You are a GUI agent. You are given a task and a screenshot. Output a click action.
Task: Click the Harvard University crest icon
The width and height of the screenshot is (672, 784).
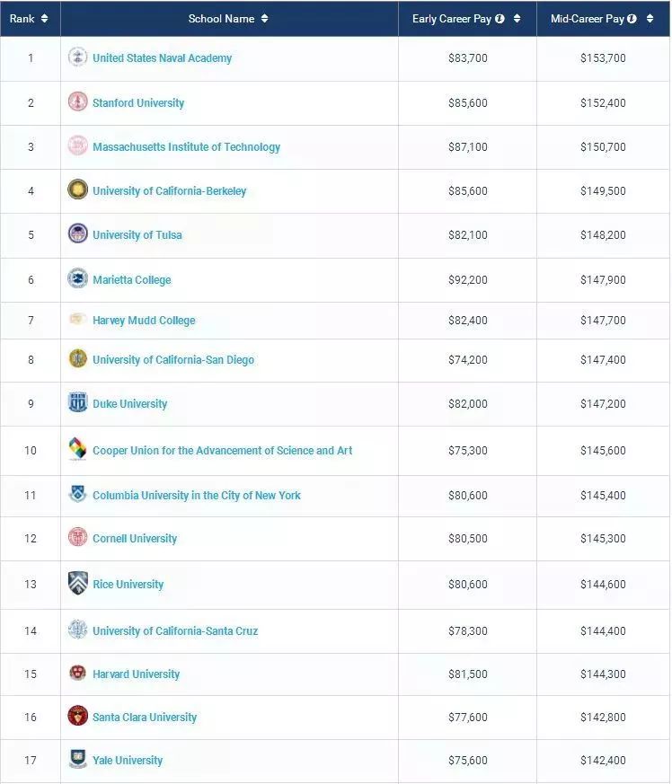pos(78,673)
